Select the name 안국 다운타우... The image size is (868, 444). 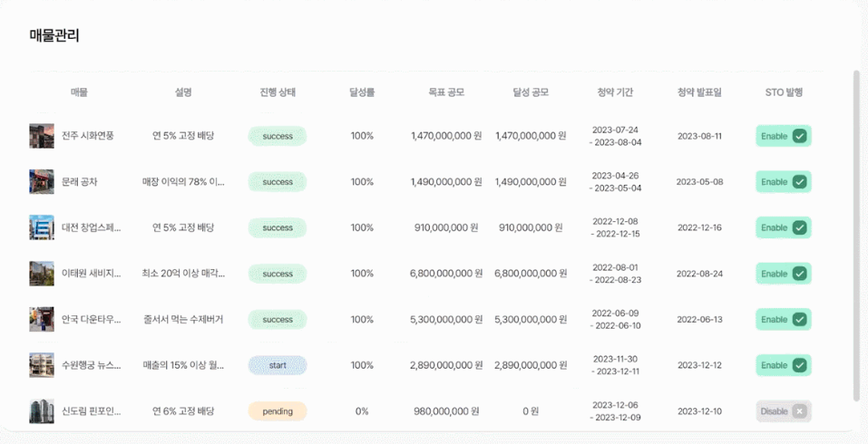click(x=91, y=320)
